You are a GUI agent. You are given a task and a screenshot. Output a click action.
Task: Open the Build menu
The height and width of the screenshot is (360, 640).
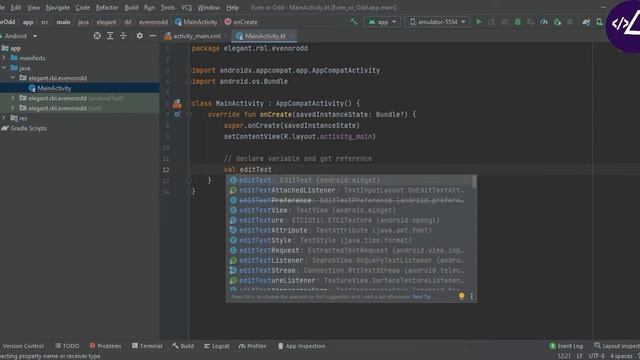131,7
